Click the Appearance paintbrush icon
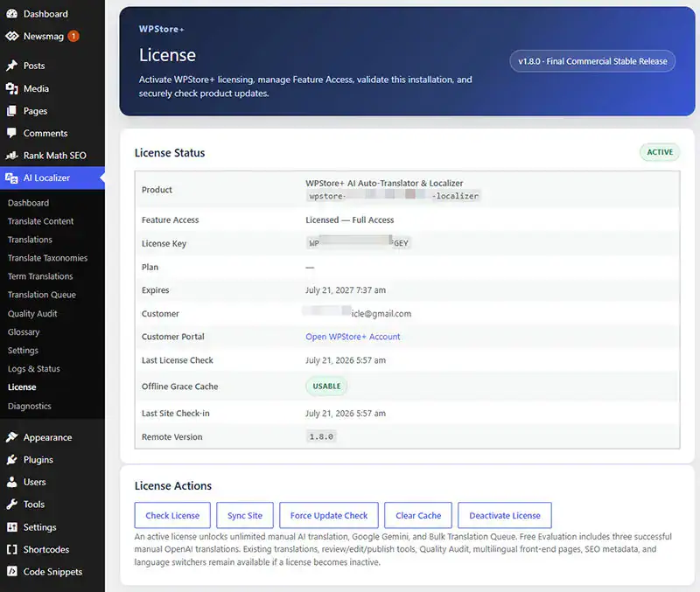 tap(12, 437)
